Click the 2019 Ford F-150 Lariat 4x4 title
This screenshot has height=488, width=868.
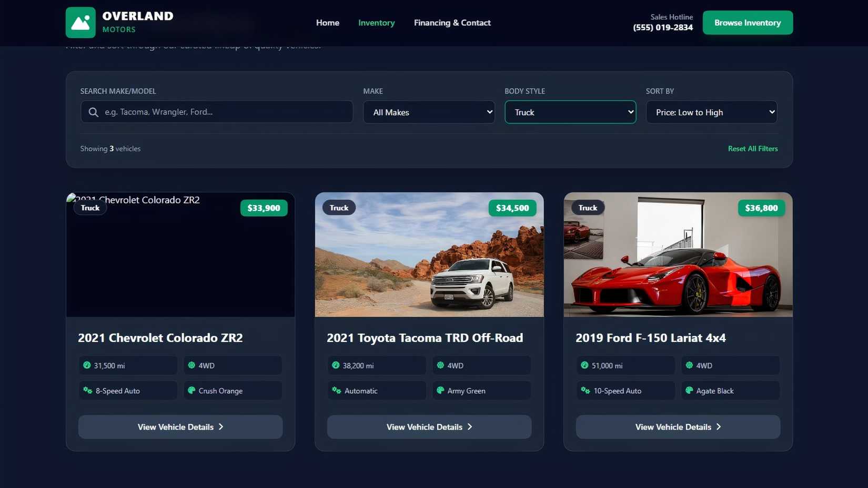click(651, 338)
